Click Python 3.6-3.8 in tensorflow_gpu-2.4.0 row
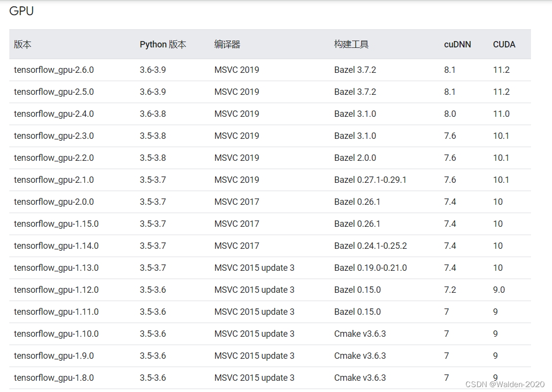Viewport: 552px width, 392px height. pos(153,114)
